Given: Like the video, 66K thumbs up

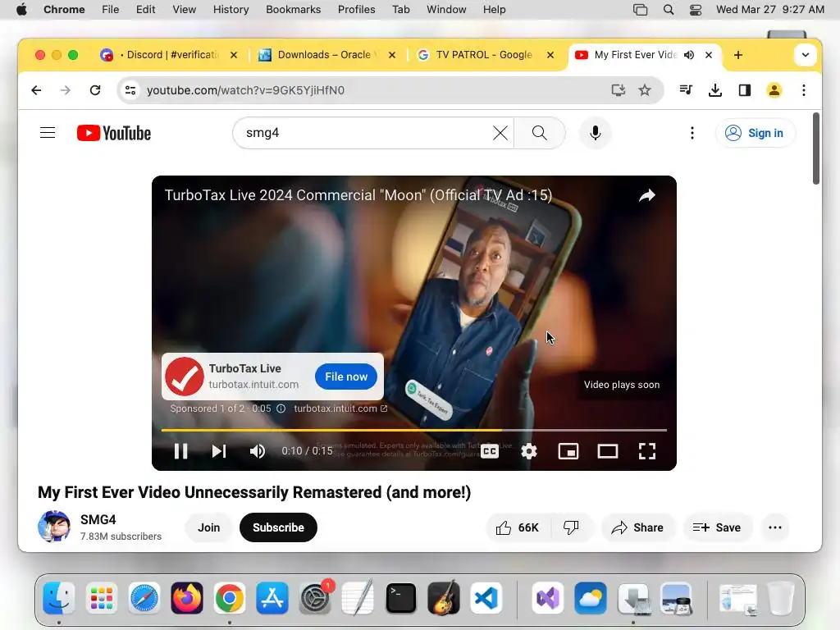Looking at the screenshot, I should coord(518,527).
